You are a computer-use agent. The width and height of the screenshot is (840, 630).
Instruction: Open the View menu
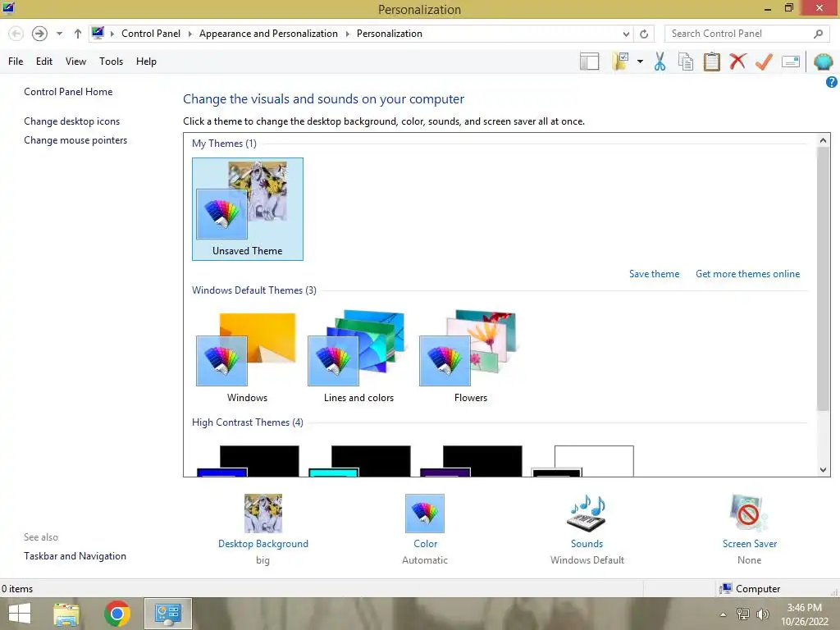pos(75,62)
